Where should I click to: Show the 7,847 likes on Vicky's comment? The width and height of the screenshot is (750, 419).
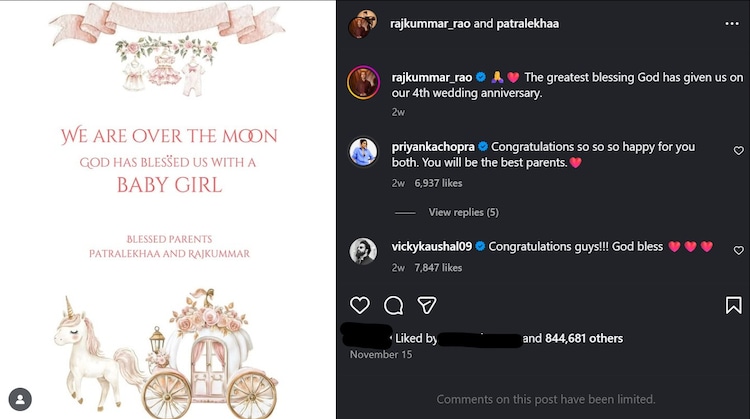point(438,268)
